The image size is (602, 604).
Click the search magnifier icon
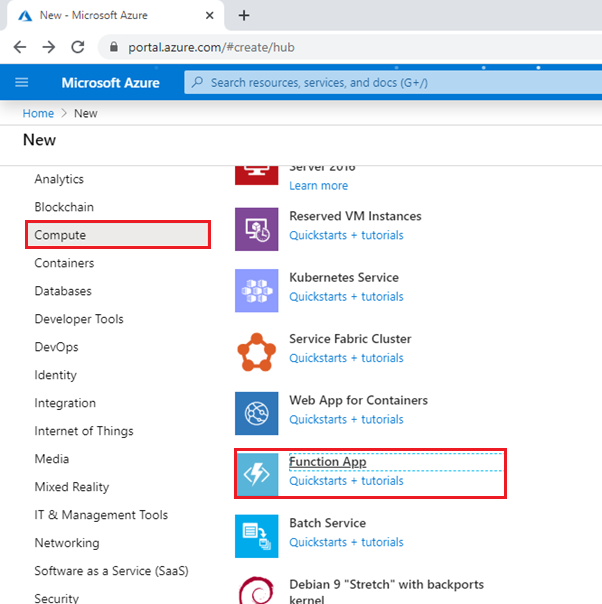[x=198, y=82]
